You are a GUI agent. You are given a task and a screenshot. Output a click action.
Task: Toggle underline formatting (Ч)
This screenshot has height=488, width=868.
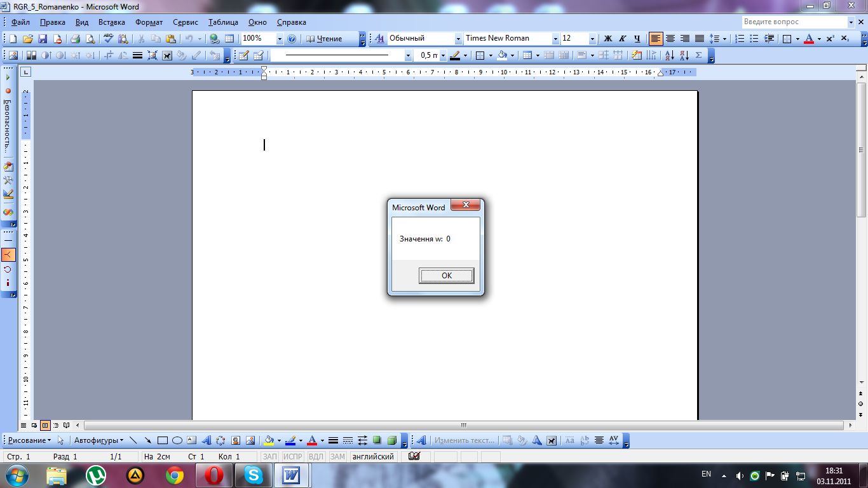[637, 39]
